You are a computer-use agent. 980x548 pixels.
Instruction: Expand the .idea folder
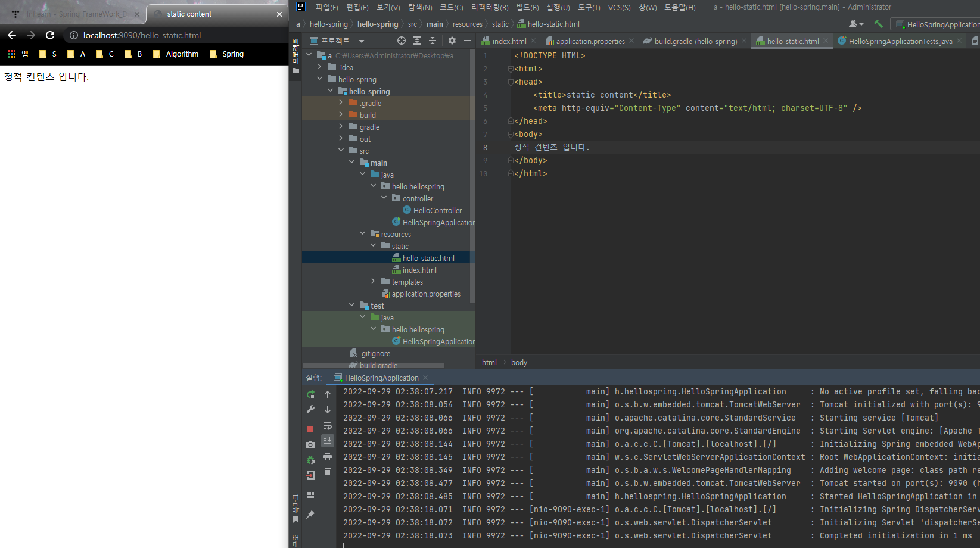point(320,67)
